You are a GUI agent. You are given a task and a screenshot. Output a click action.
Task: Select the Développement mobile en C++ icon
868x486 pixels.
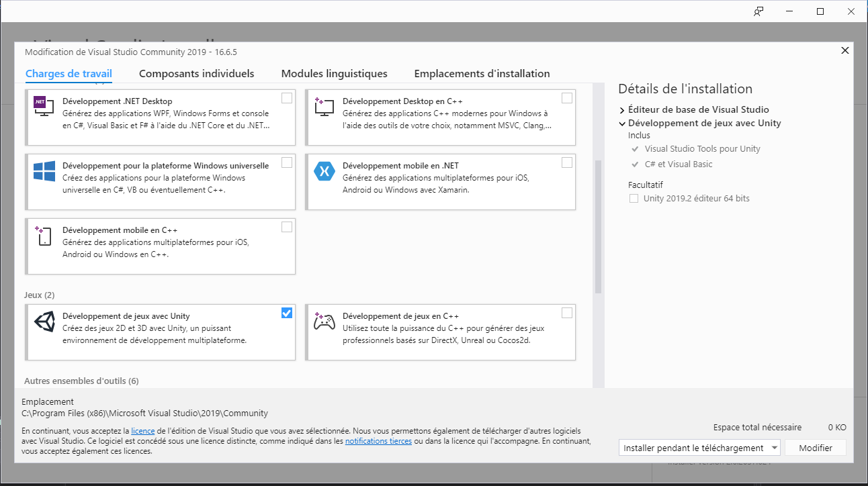click(43, 236)
